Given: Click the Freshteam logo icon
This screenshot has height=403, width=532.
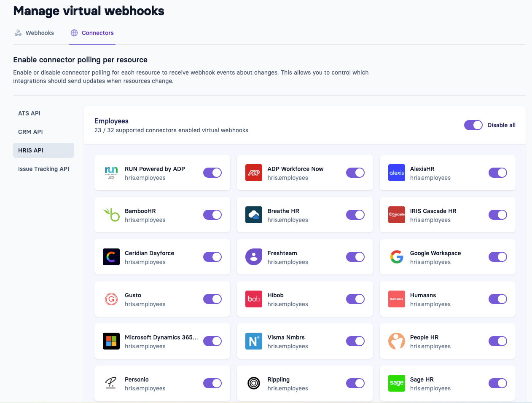Looking at the screenshot, I should pos(254,257).
